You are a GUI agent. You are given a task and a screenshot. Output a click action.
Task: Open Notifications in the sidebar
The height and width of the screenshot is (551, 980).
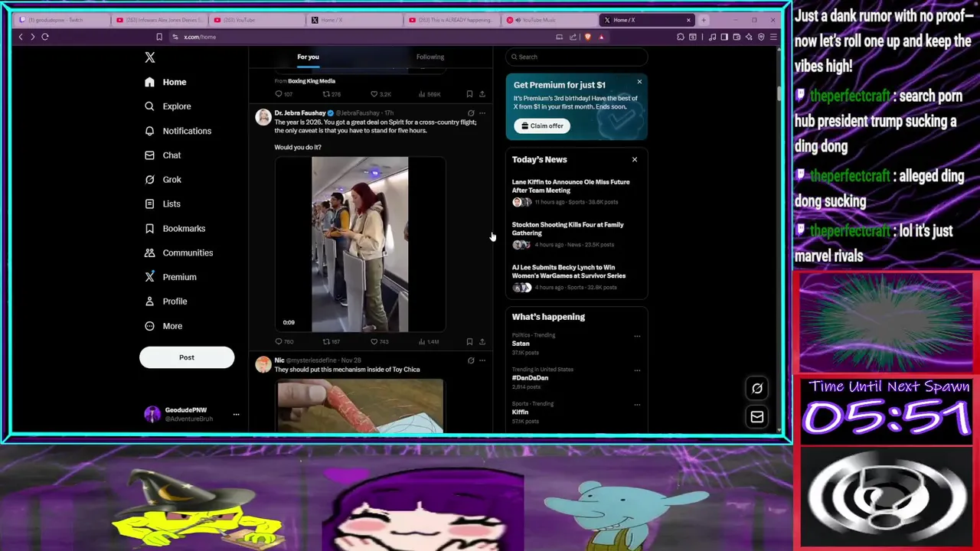178,131
